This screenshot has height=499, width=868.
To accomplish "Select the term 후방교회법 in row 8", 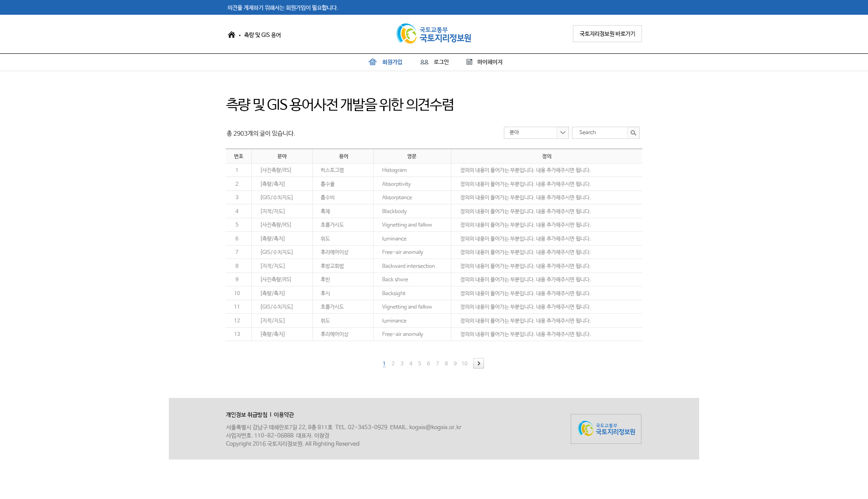I will pos(332,266).
